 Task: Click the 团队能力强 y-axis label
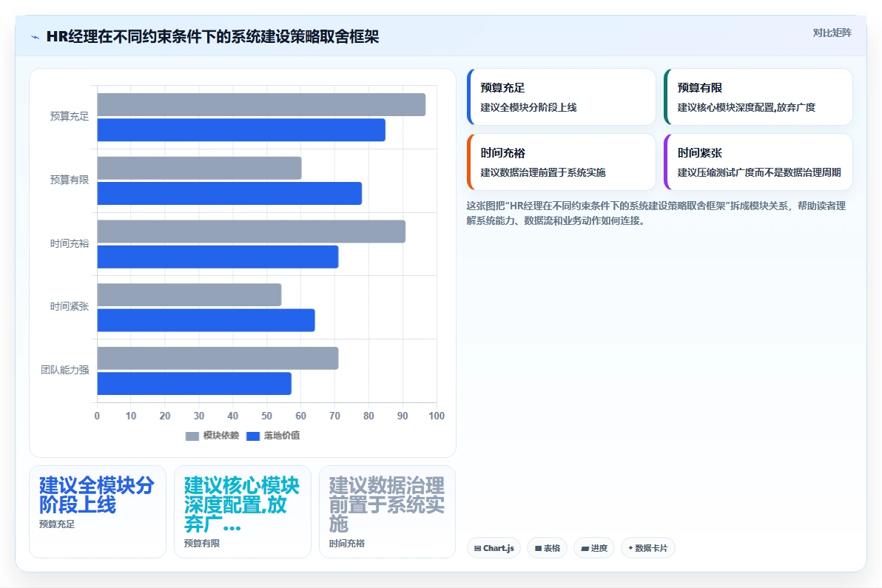64,370
